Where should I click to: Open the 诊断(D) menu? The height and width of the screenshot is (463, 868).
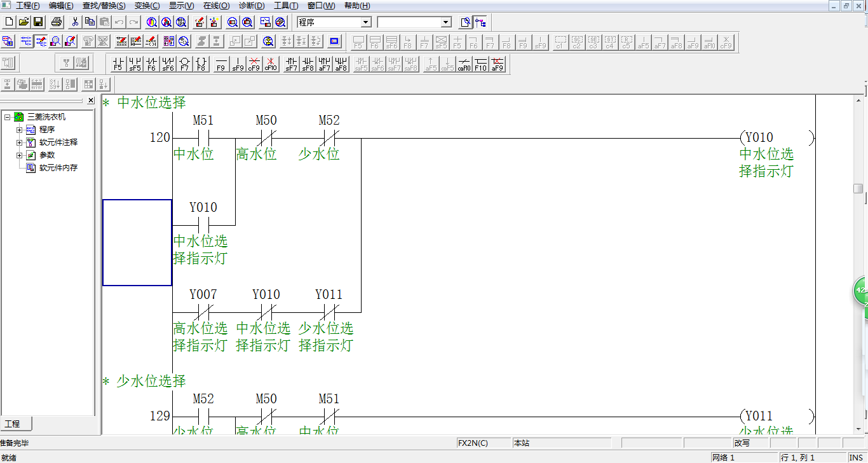(252, 6)
